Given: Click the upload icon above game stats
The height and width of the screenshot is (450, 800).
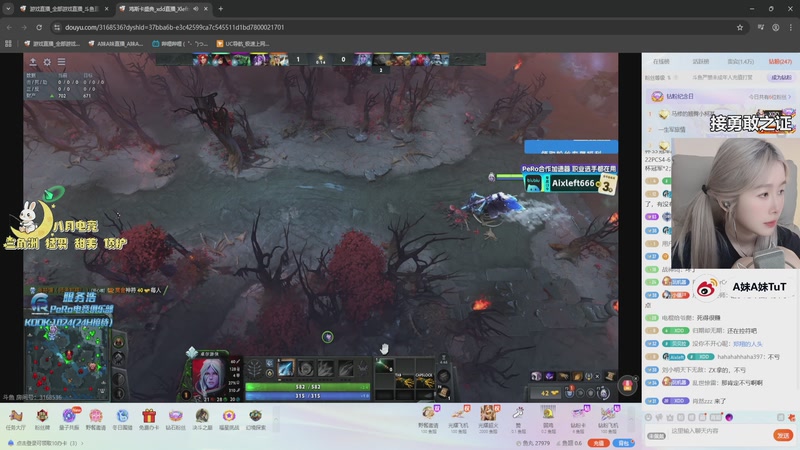Looking at the screenshot, I should [33, 62].
